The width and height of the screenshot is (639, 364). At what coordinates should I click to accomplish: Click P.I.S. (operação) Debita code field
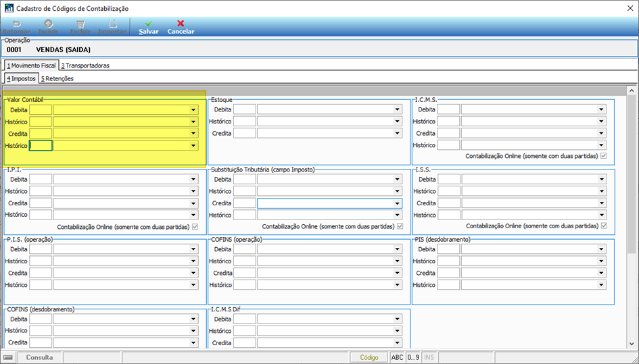pyautogui.click(x=41, y=249)
